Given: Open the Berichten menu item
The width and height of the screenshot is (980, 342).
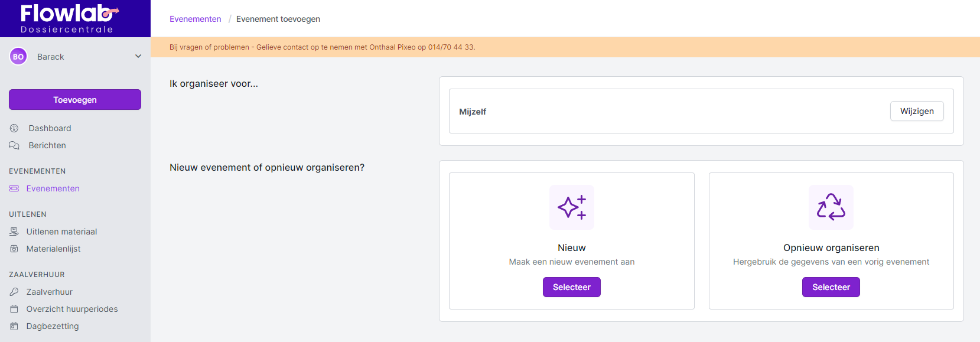Looking at the screenshot, I should pos(47,145).
